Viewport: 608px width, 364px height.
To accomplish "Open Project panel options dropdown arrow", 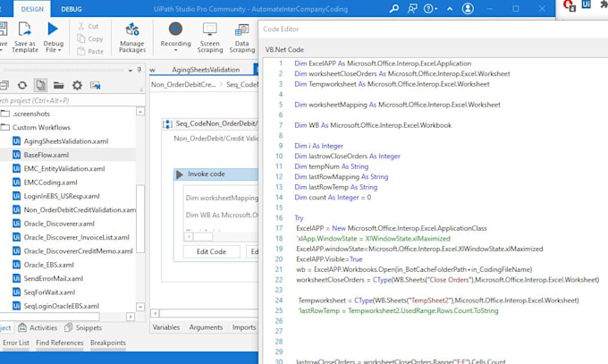I will pyautogui.click(x=131, y=71).
